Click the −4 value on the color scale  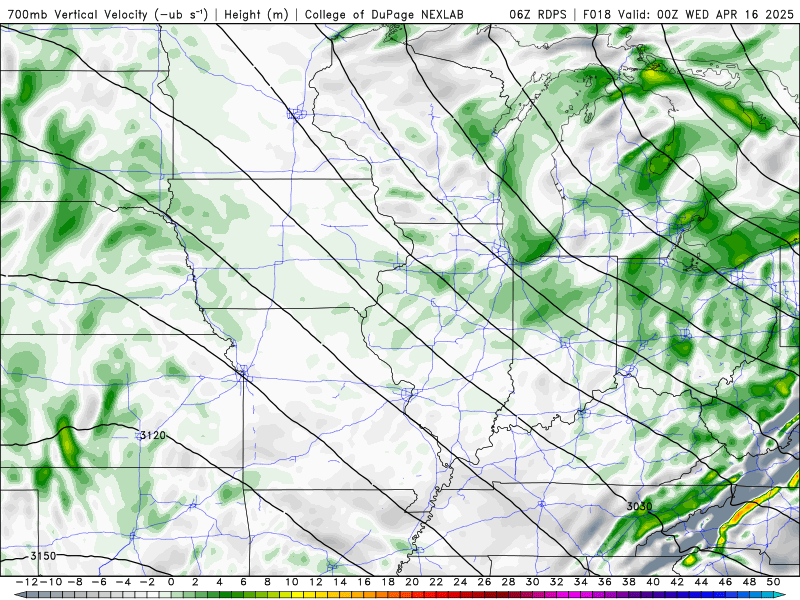coord(123,582)
